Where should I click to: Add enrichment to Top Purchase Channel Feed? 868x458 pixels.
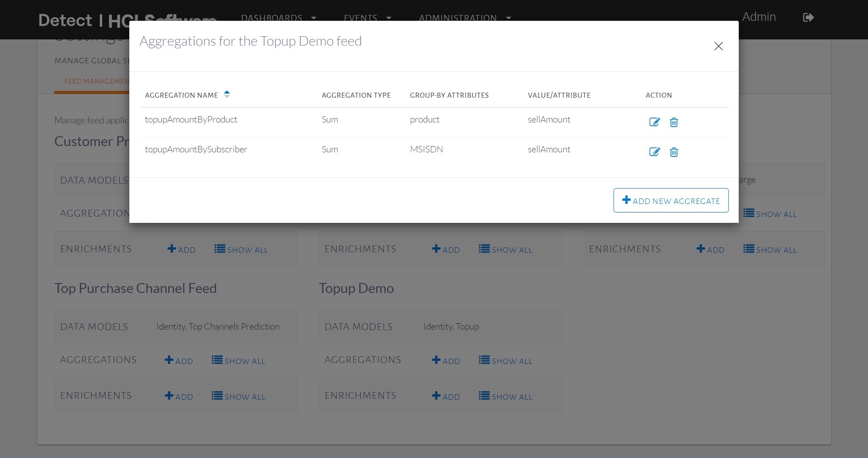tap(179, 396)
